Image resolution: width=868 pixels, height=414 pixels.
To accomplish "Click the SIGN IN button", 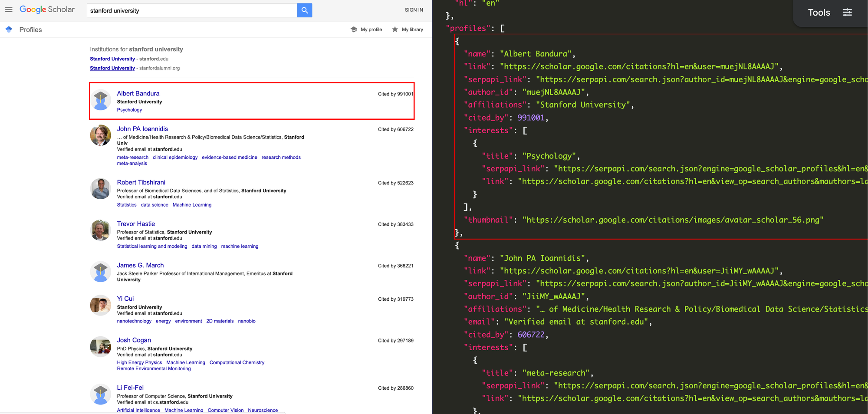I will pos(414,10).
